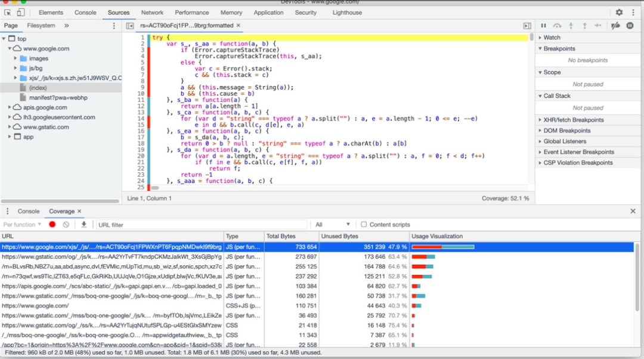Expand the apis.google.com tree node
Screen dimensions: 644x359
[x=10, y=107]
